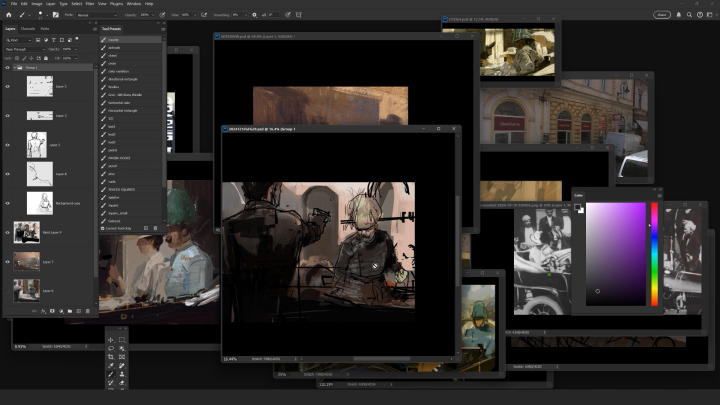720x405 pixels.
Task: Collapse the Group 1 folder arrow
Action: pos(15,68)
